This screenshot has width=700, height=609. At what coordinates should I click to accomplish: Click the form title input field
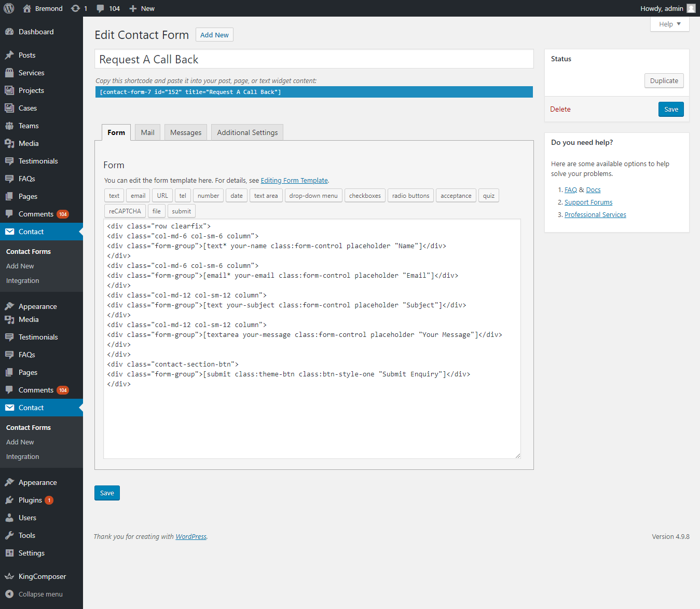tap(314, 59)
